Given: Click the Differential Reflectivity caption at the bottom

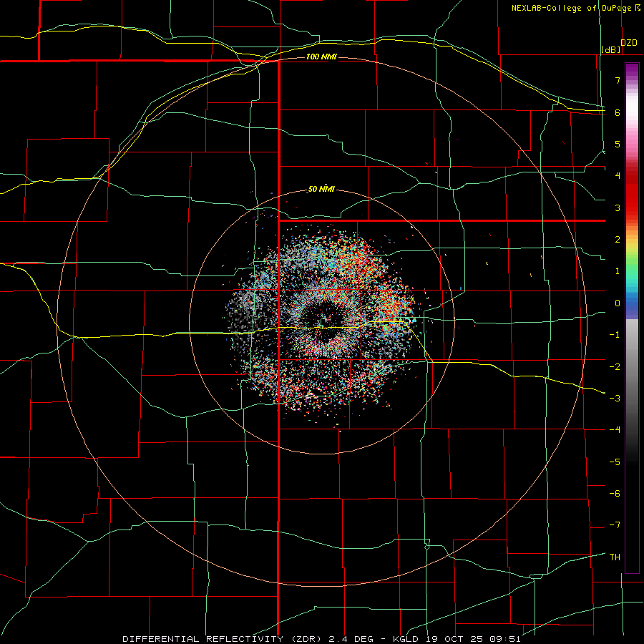Looking at the screenshot, I should coord(321,639).
